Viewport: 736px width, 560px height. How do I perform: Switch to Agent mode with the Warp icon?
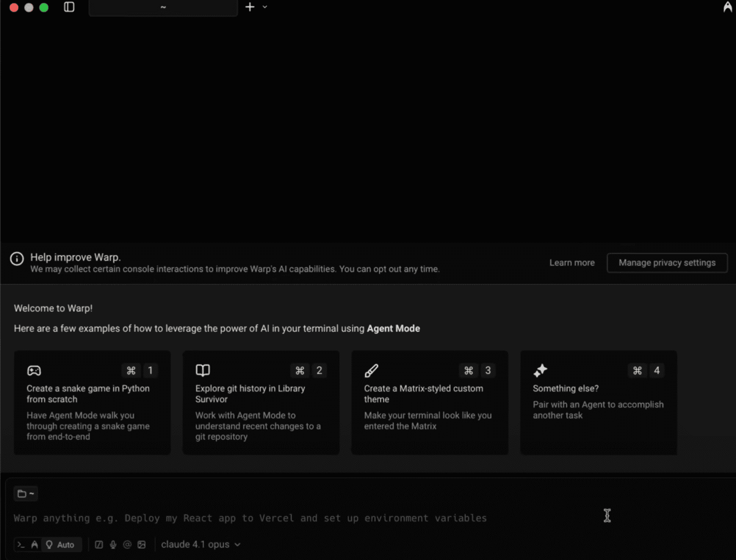34,544
